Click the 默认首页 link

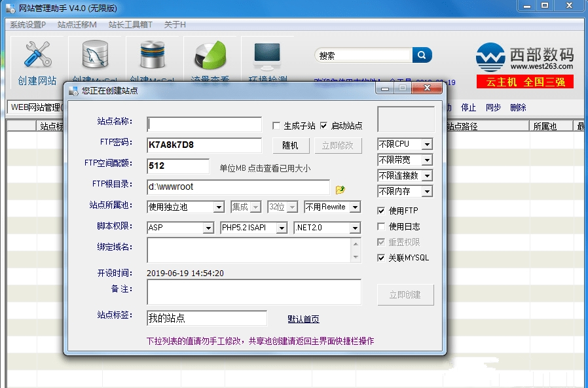click(x=303, y=319)
